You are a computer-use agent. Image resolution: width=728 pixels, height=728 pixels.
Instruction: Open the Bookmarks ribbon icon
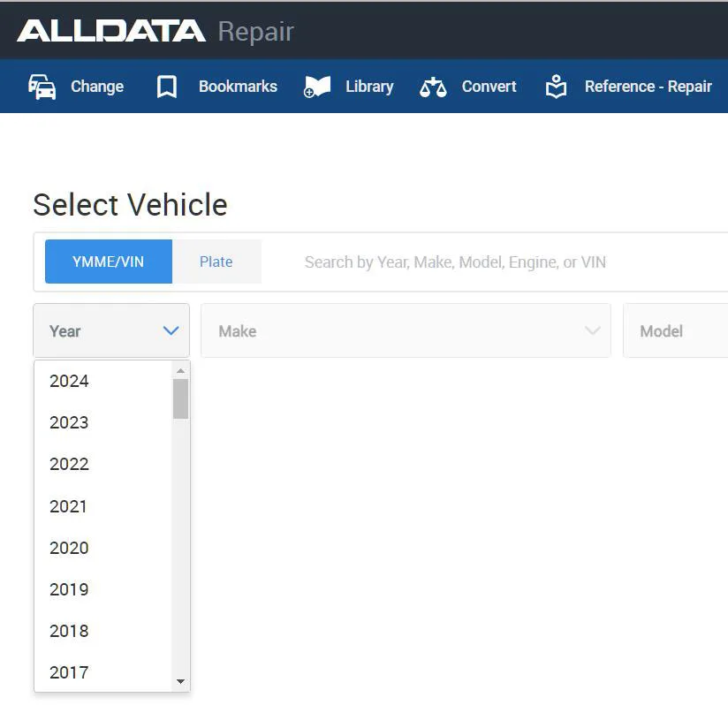167,87
